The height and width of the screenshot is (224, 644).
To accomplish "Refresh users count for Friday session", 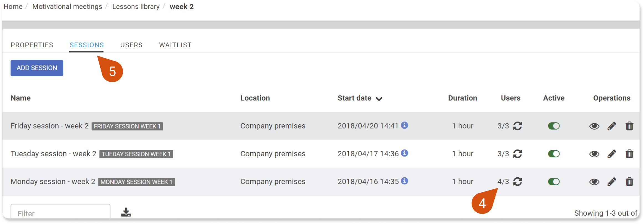I will point(517,126).
